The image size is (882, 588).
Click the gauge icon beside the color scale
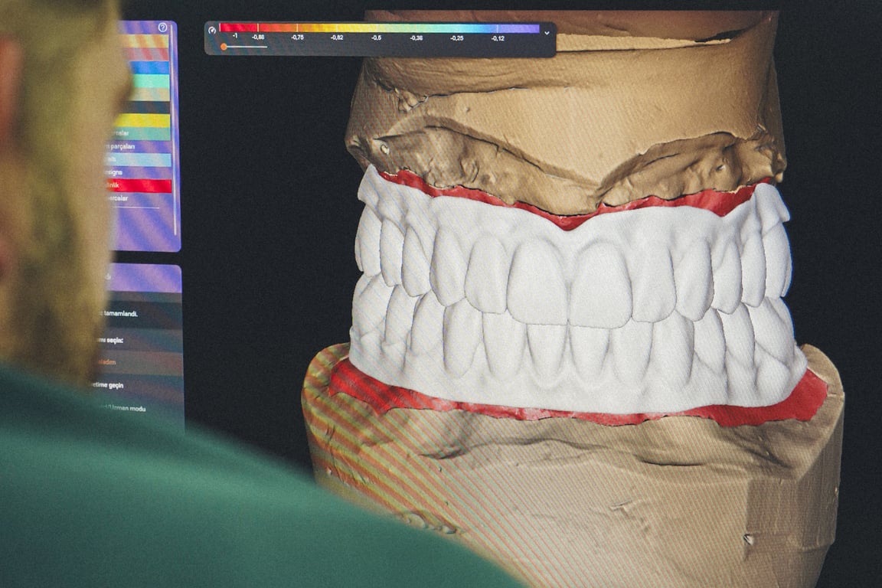point(212,31)
